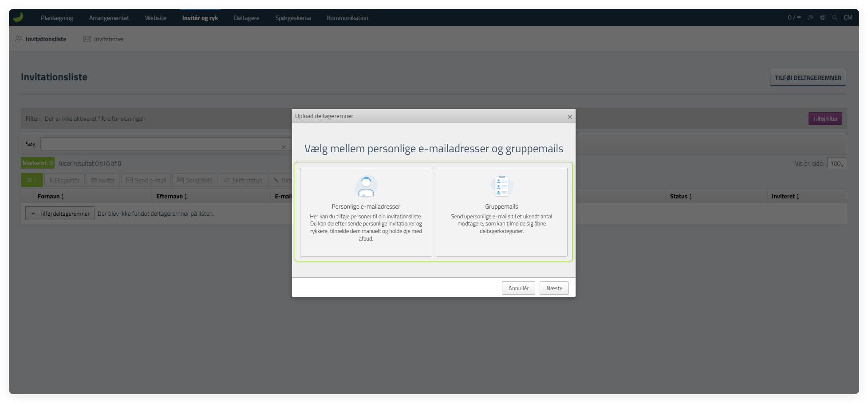Click in the Søg input field
The width and height of the screenshot is (868, 403).
(166, 144)
